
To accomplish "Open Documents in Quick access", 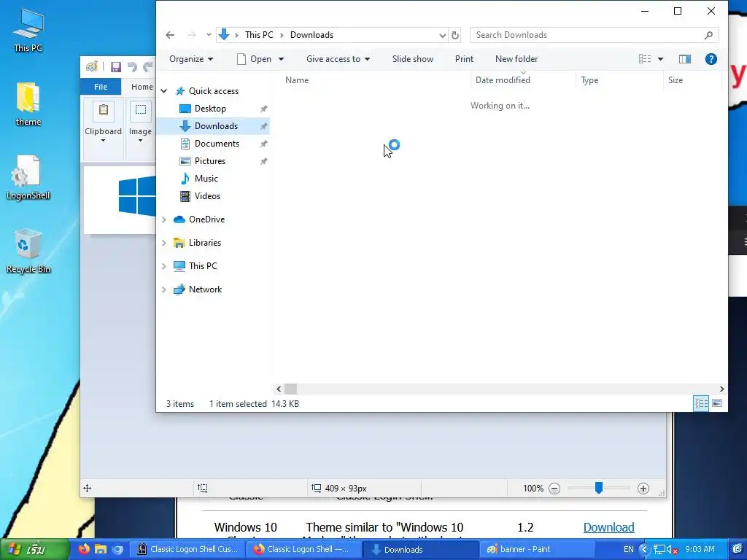I will (217, 144).
